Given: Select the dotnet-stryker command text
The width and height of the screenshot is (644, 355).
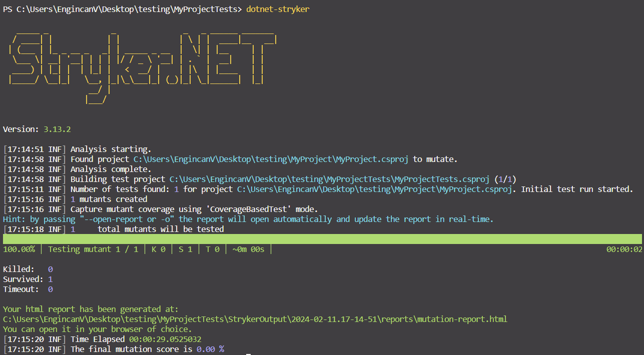Looking at the screenshot, I should tap(278, 8).
